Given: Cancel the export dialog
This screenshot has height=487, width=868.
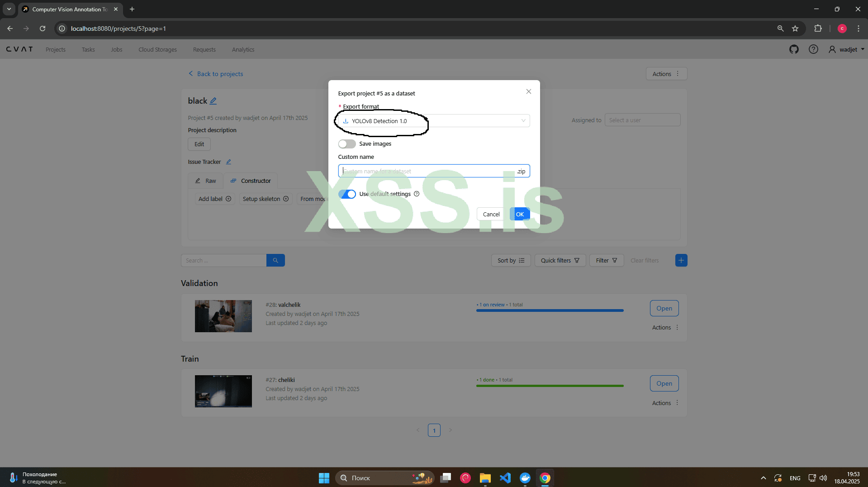Looking at the screenshot, I should click(x=491, y=214).
